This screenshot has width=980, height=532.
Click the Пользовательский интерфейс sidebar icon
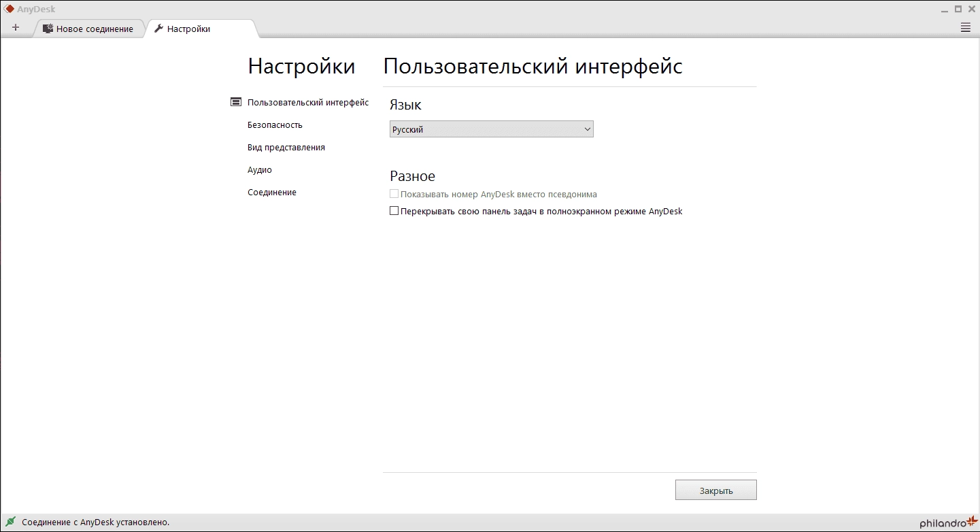(x=236, y=102)
